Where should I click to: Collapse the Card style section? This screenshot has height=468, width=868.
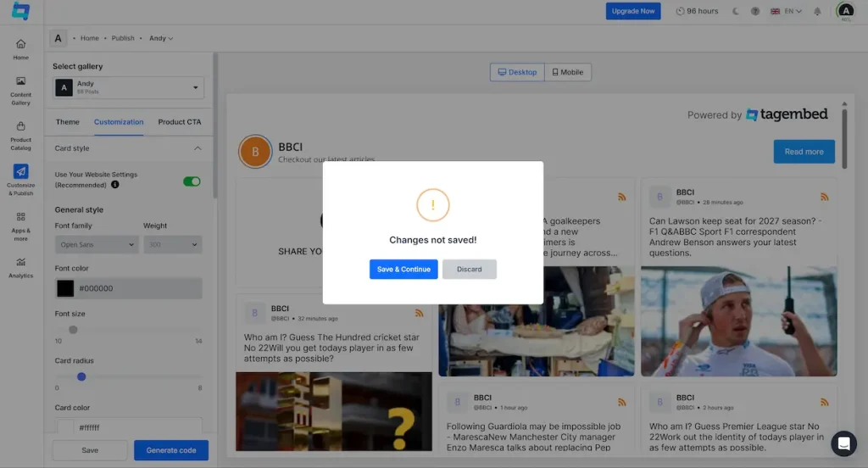(x=198, y=148)
